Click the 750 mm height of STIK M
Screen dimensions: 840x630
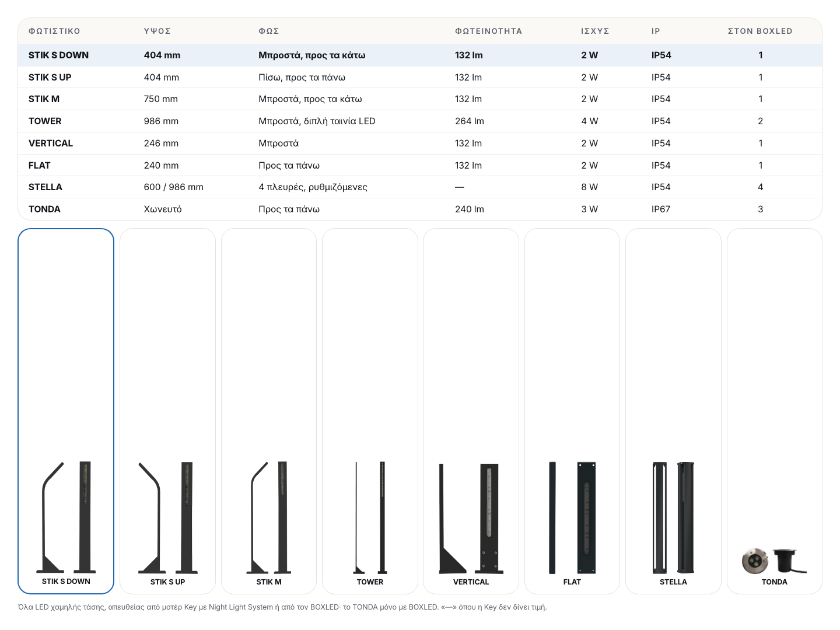[x=161, y=99]
